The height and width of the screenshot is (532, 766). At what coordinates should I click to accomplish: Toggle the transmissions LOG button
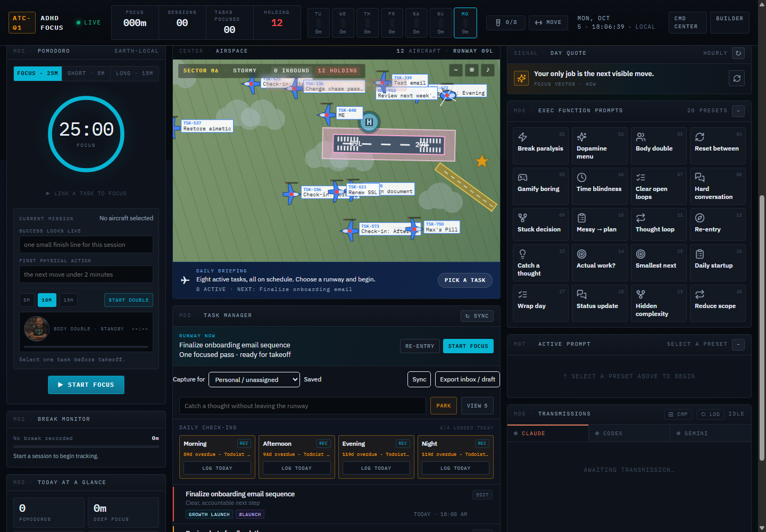[710, 414]
